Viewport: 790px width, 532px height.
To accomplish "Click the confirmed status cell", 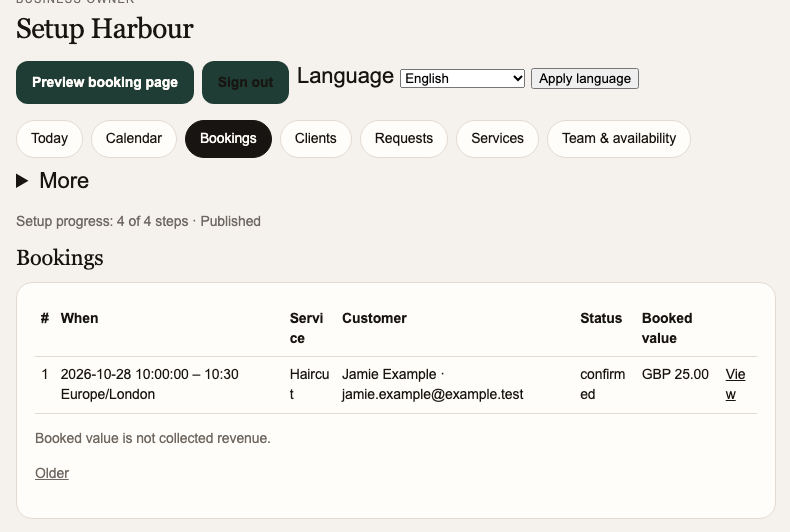I will pos(603,384).
